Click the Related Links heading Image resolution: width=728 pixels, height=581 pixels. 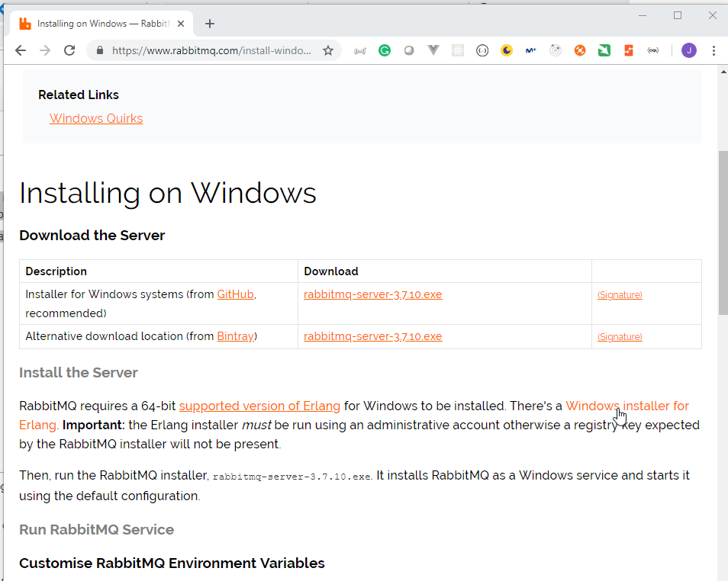pyautogui.click(x=79, y=95)
